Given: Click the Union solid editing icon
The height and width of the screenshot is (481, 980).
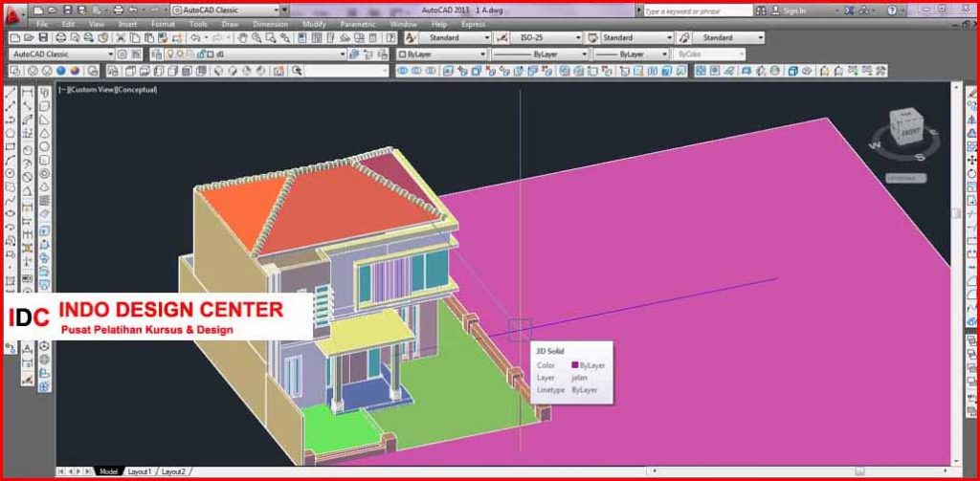Looking at the screenshot, I should coord(403,71).
